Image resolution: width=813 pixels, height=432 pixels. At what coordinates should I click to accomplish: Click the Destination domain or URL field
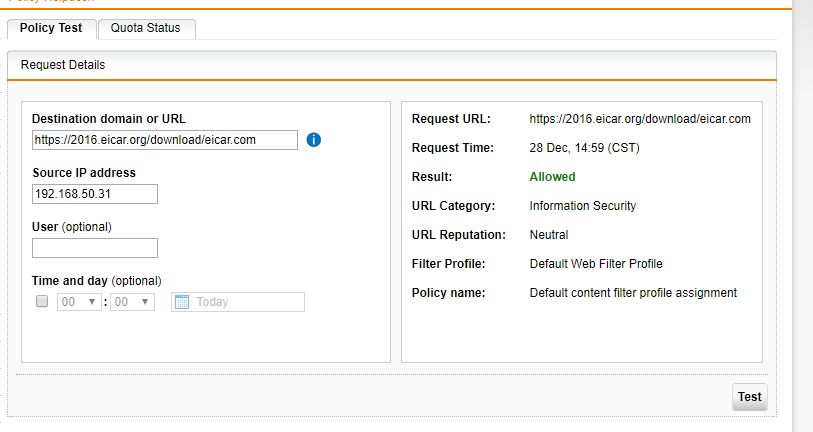pos(164,140)
